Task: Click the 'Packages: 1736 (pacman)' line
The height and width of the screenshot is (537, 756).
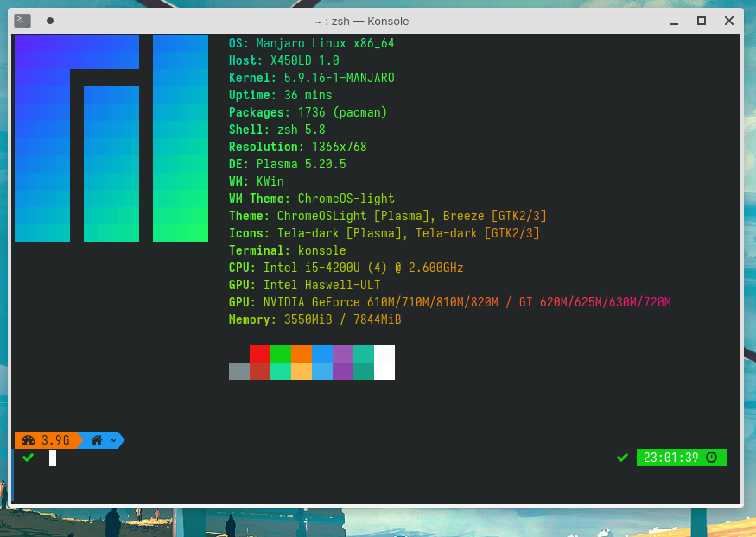Action: coord(308,113)
